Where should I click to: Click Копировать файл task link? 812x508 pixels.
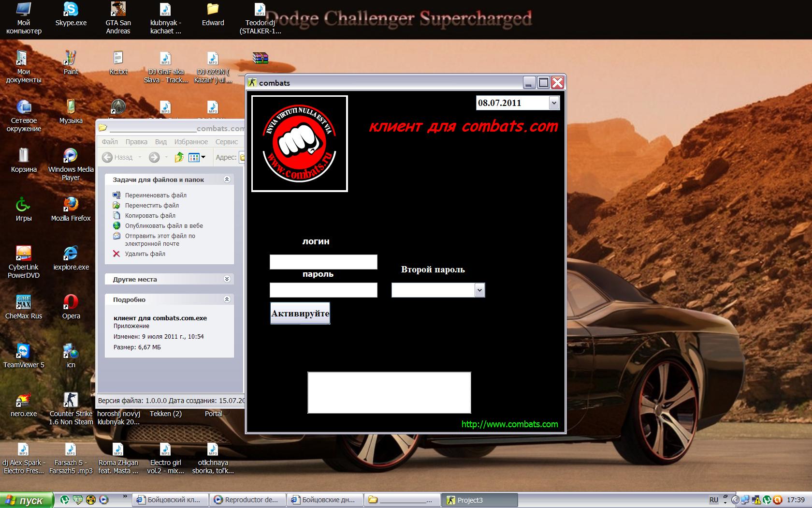[150, 216]
